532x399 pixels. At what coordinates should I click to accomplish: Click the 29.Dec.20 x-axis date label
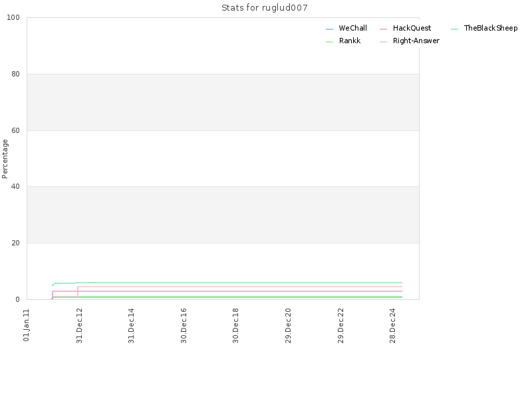click(288, 326)
